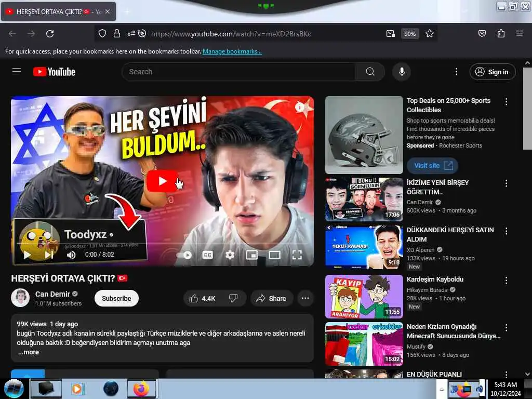Open the YouTube guide hamburger menu

17,72
